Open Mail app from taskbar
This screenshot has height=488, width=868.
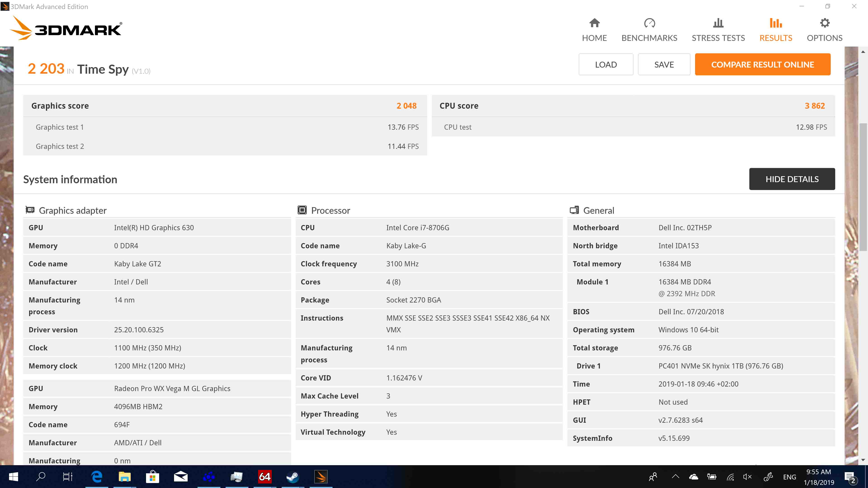point(181,476)
